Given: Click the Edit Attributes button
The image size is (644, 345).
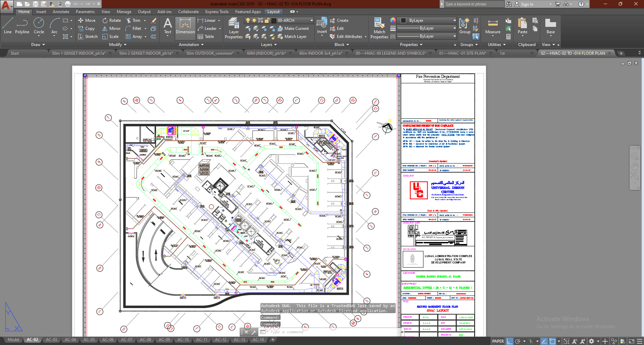Looking at the screenshot, I should 349,37.
